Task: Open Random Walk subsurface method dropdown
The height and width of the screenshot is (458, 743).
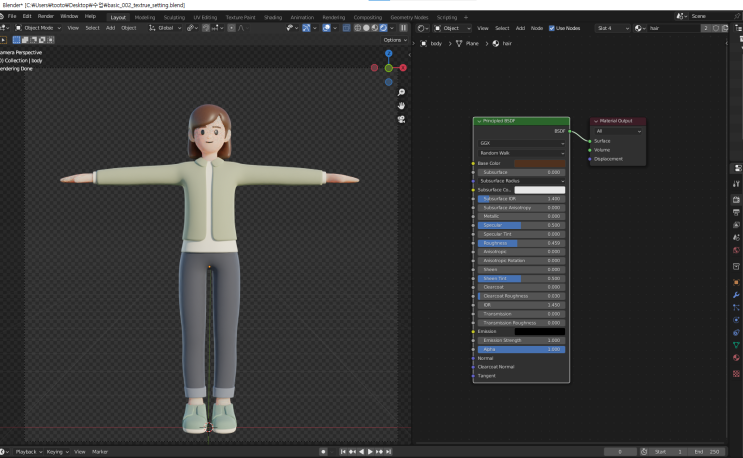Action: pyautogui.click(x=521, y=153)
